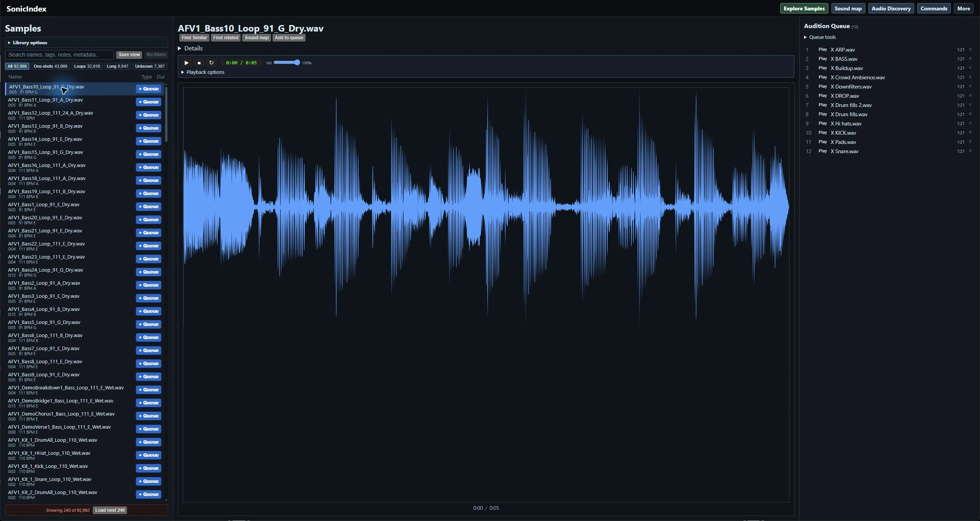Play X Snare.wav in queue
Viewport: 980px width, 521px height.
coord(823,151)
